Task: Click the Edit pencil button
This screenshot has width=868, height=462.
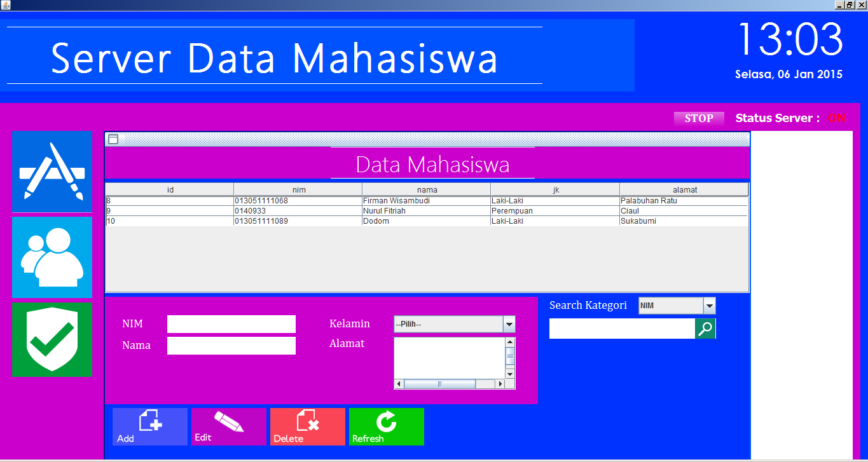Action: (229, 426)
